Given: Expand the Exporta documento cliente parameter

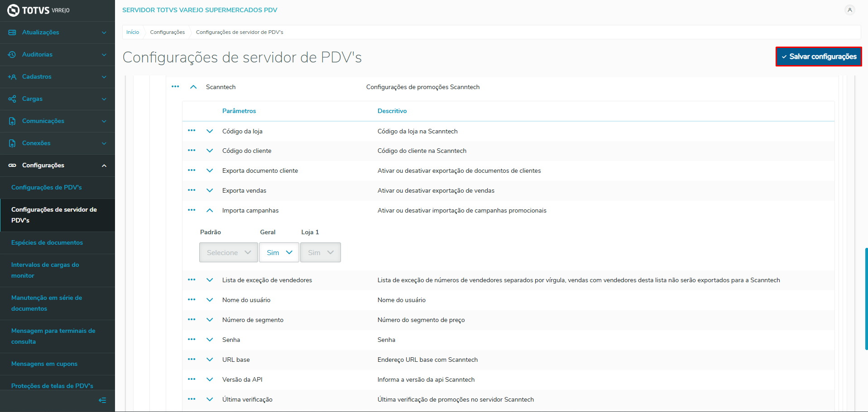Looking at the screenshot, I should click(x=210, y=170).
